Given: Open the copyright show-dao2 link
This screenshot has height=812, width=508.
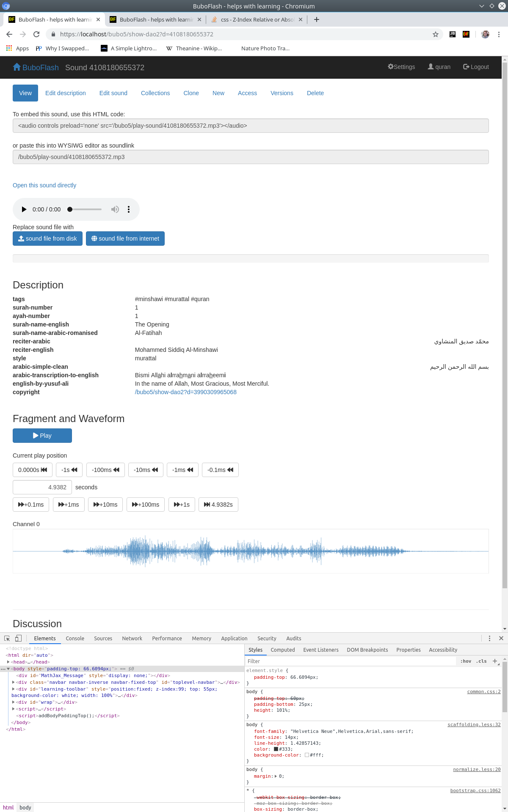Looking at the screenshot, I should click(x=186, y=392).
